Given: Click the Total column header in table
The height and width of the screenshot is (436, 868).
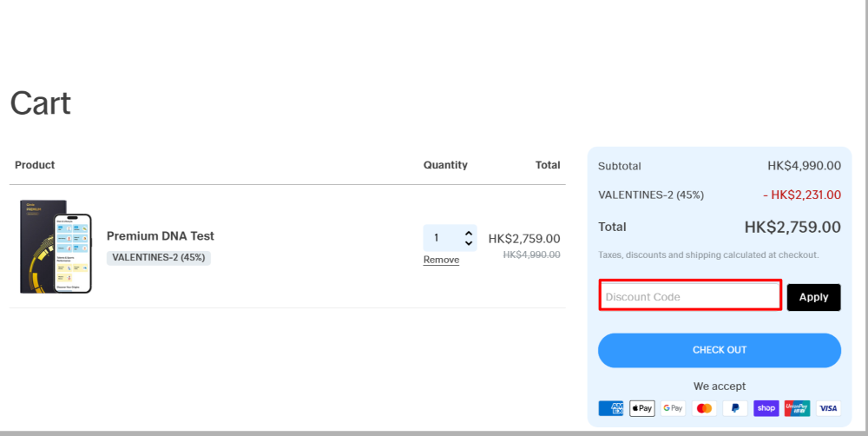Looking at the screenshot, I should 548,165.
